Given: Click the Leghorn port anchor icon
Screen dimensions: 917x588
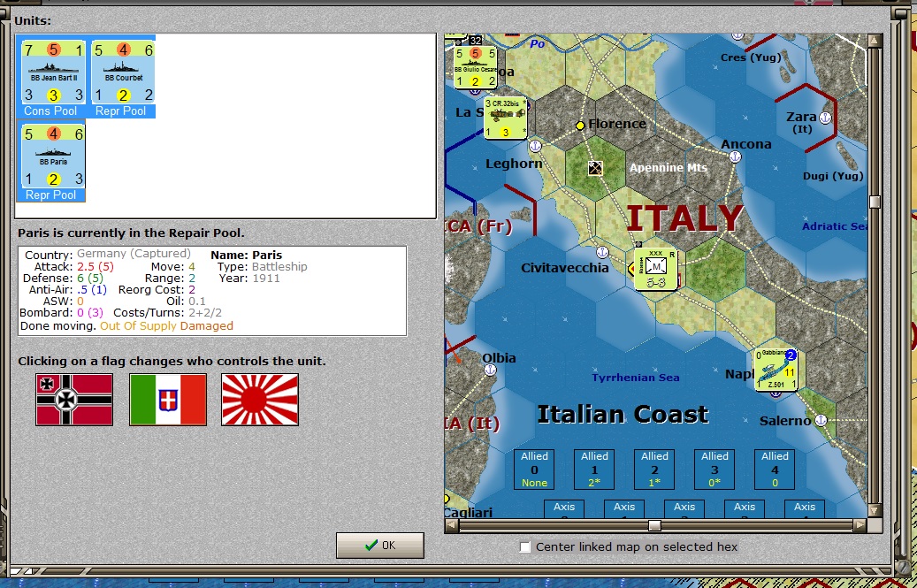Looking at the screenshot, I should coord(536,145).
